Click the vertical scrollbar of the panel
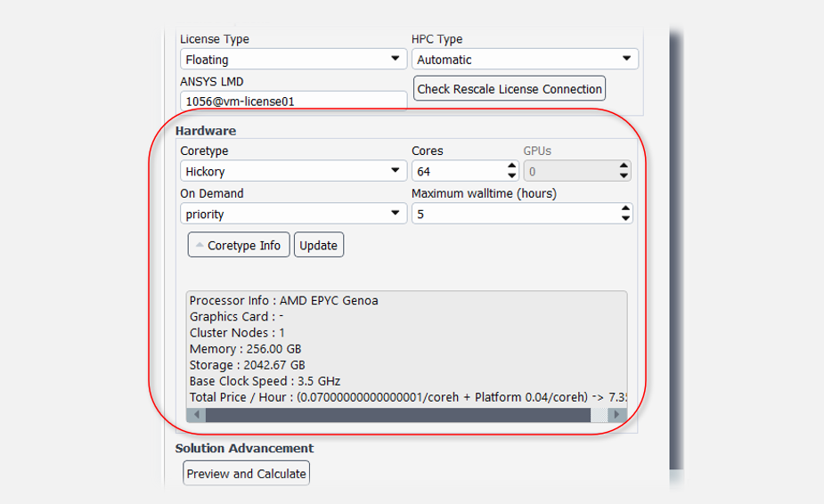 (676, 249)
